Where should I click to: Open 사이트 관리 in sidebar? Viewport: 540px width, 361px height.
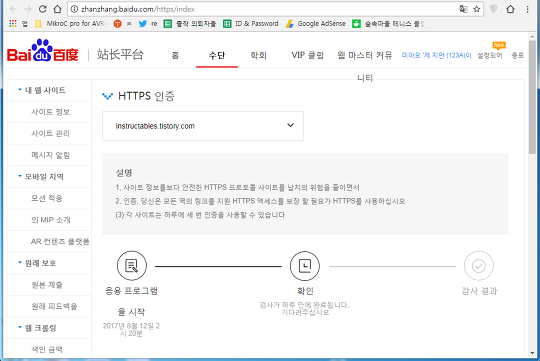click(50, 133)
